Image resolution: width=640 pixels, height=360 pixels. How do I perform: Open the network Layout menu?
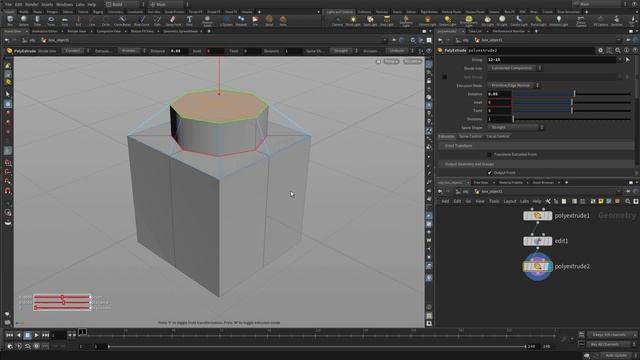point(509,201)
